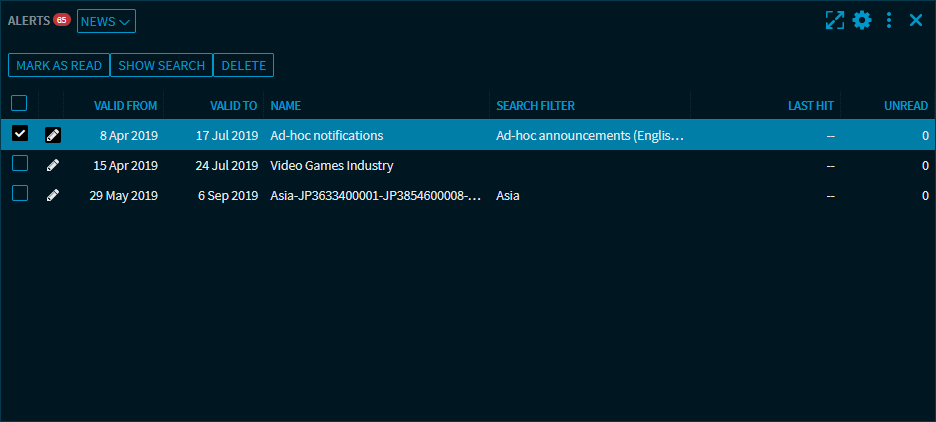The height and width of the screenshot is (422, 936).
Task: Open the settings gear icon
Action: point(862,20)
